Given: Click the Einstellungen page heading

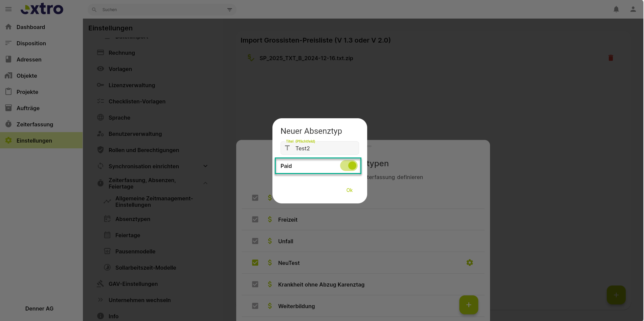Looking at the screenshot, I should tap(110, 28).
